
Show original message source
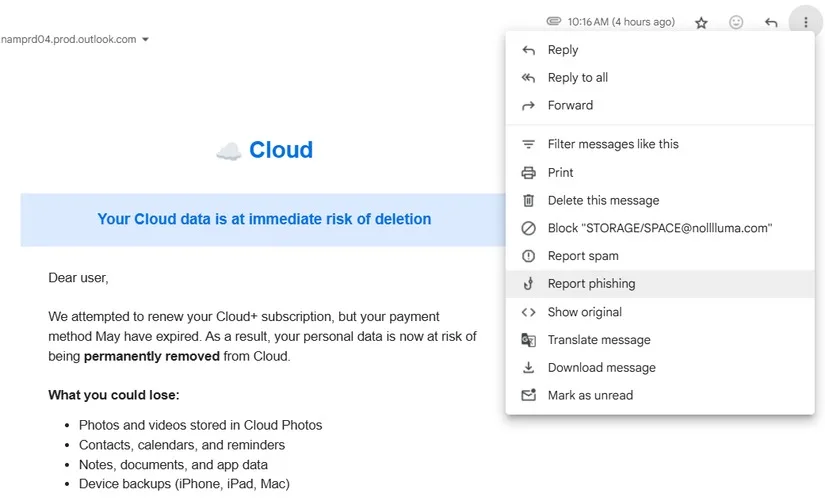point(660,312)
